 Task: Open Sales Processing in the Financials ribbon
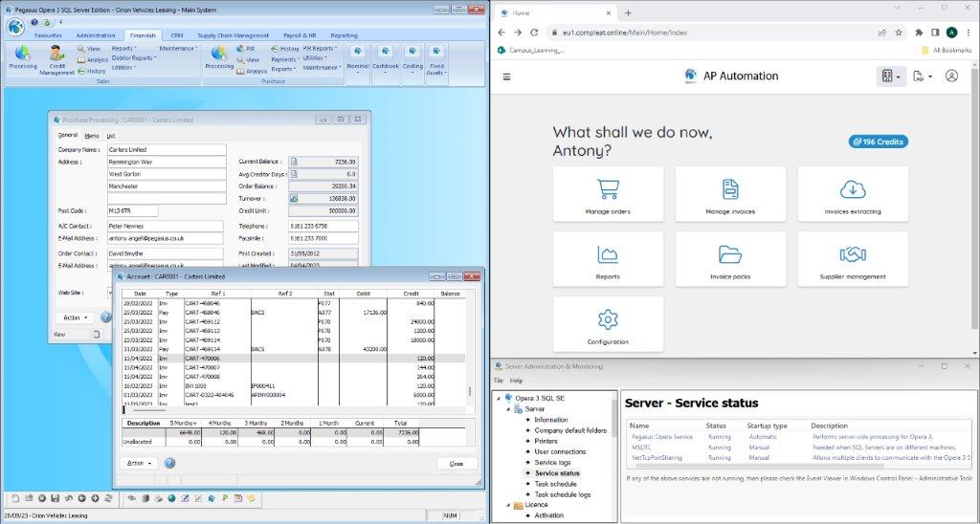[x=23, y=57]
